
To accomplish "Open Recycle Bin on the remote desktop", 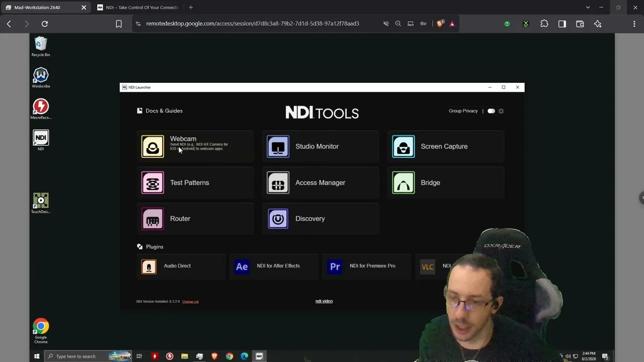I will 41,47.
